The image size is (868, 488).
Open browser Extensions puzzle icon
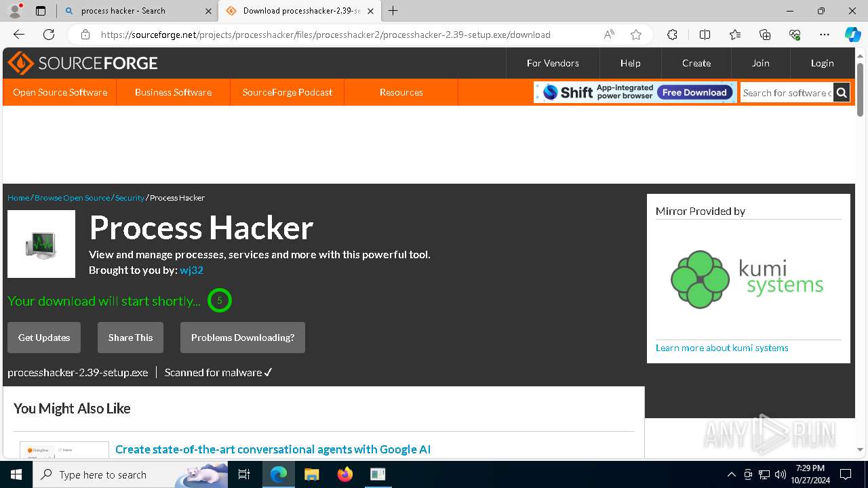pyautogui.click(x=672, y=35)
